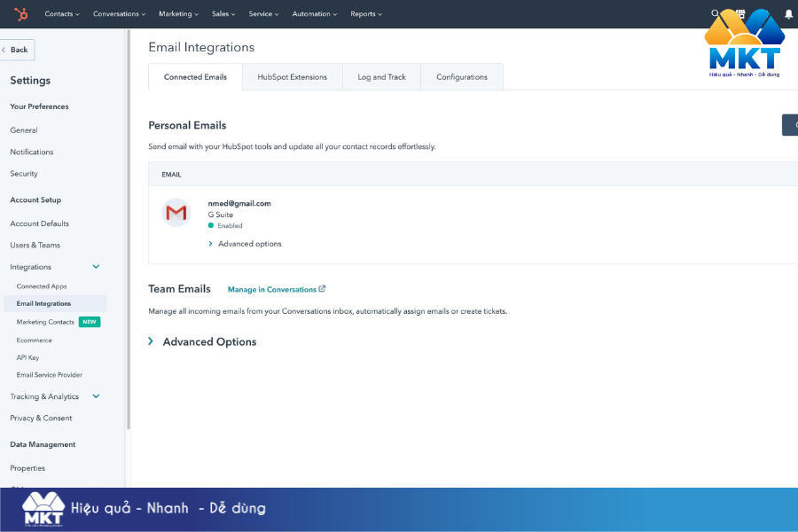798x532 pixels.
Task: Open the search magnifier icon
Action: [x=715, y=12]
